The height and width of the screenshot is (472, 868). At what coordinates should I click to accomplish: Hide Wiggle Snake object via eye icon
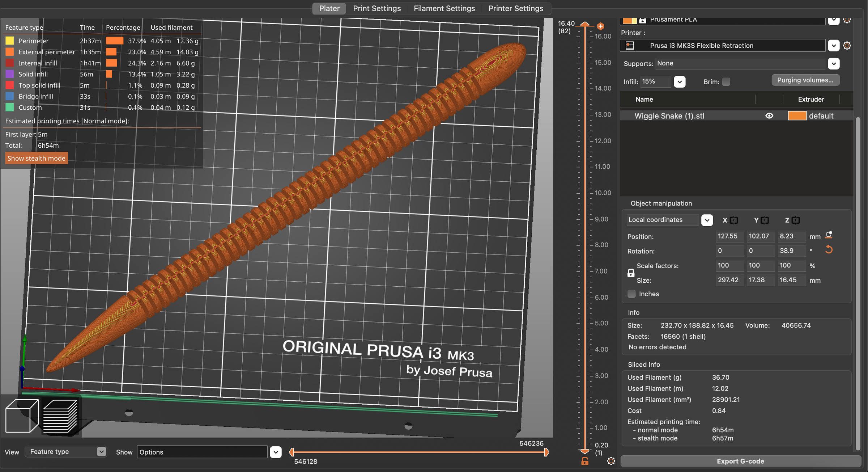[x=769, y=116]
